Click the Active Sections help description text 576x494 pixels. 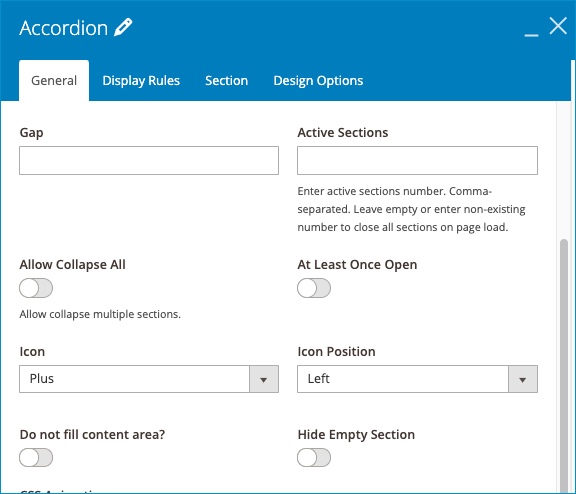pos(411,209)
